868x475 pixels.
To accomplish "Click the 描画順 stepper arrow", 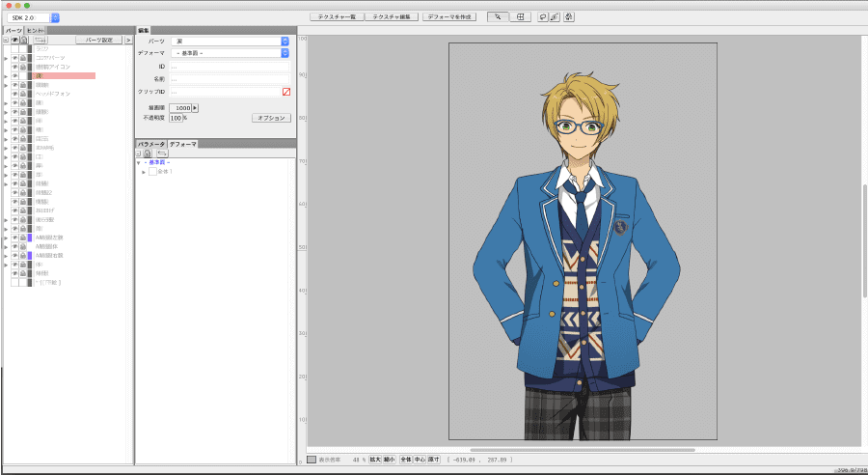I will tap(195, 108).
